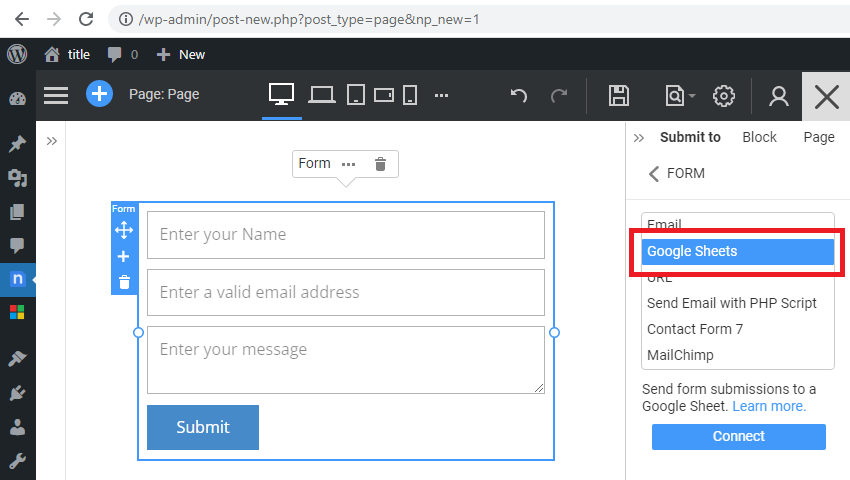Click the Enter your Name field
Viewport: 850px width, 480px height.
346,235
